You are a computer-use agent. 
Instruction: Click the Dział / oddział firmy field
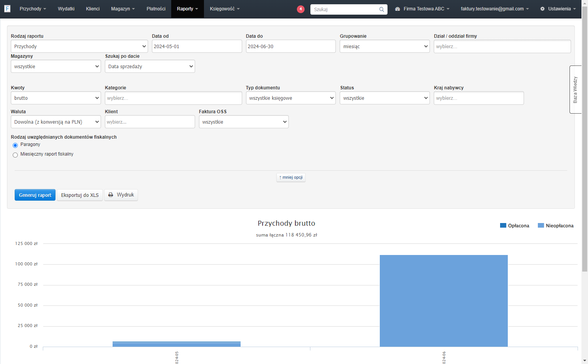(x=502, y=46)
